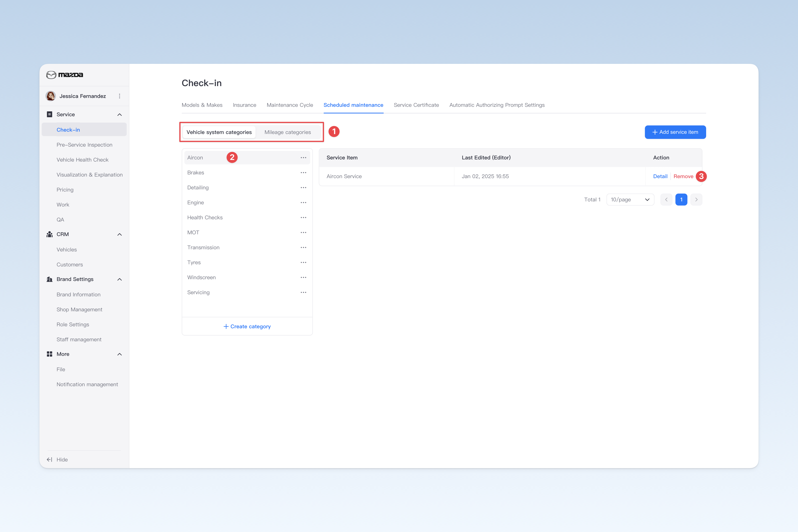
Task: Click the Add service item button
Action: [x=675, y=132]
